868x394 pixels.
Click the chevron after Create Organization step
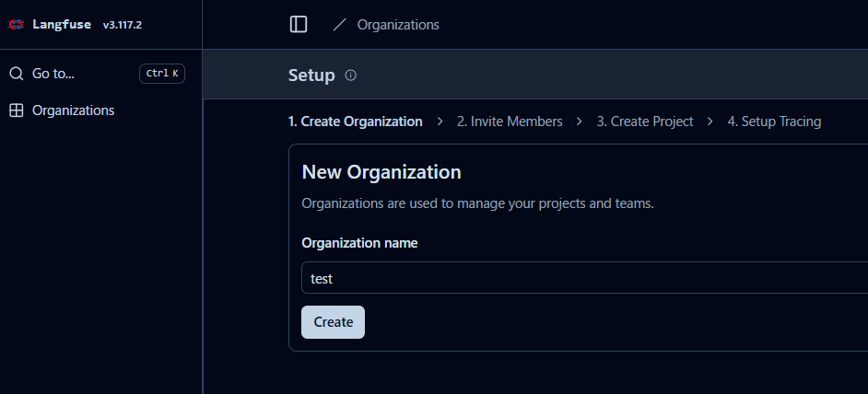pos(440,122)
